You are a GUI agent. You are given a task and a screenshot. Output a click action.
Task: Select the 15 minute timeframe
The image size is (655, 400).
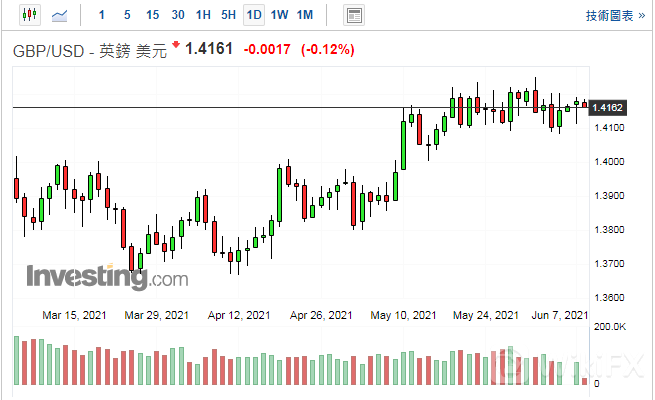[152, 15]
